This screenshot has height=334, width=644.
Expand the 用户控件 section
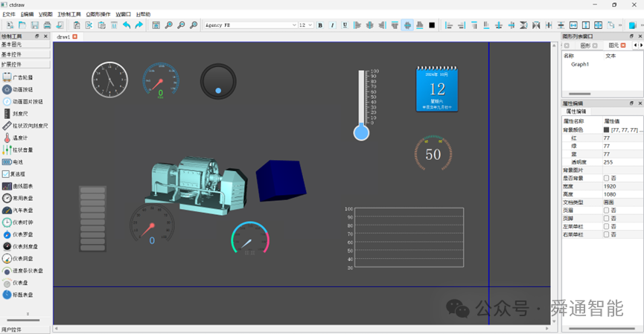[x=25, y=330]
